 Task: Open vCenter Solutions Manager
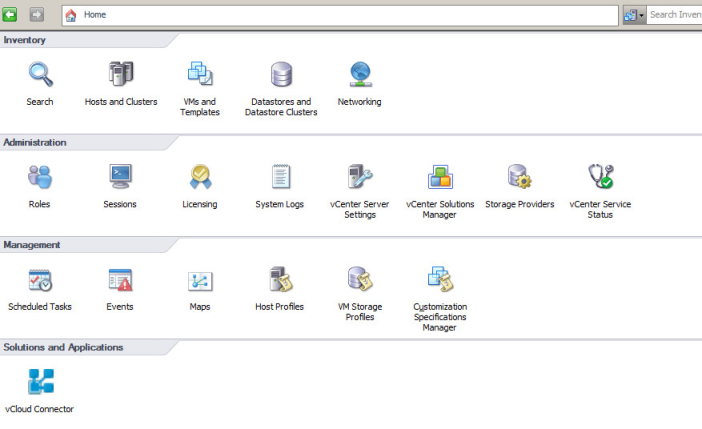[440, 176]
